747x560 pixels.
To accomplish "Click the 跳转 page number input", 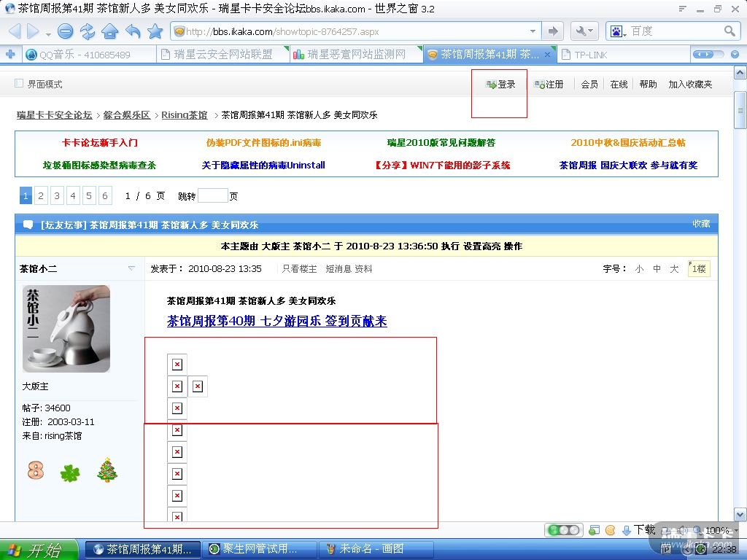I will point(212,195).
